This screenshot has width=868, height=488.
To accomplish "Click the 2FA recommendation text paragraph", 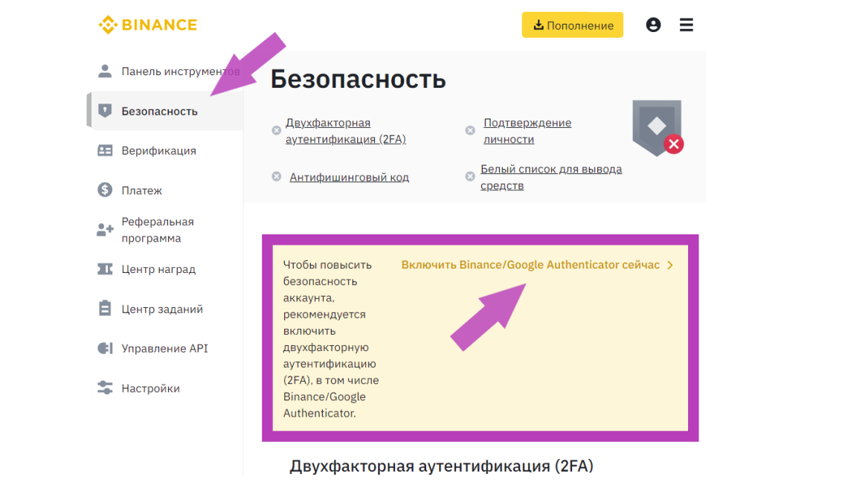I will click(331, 339).
